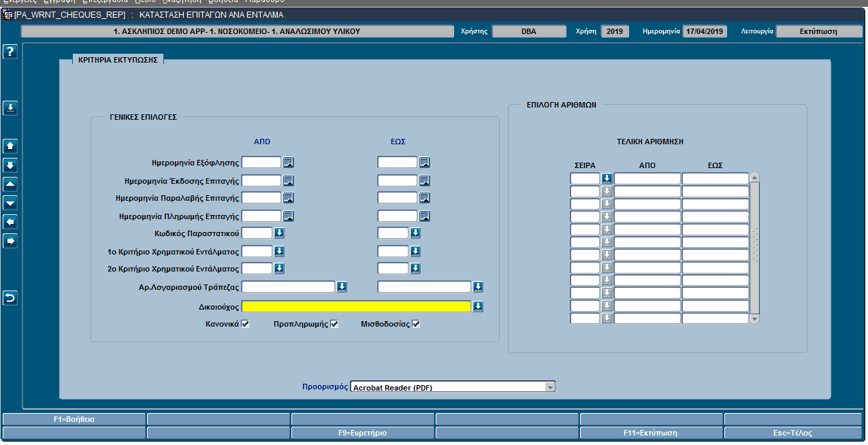Open calendar for Ημερομηνία Παραλαβής Επιταγής ΑΠΟ

pos(288,198)
